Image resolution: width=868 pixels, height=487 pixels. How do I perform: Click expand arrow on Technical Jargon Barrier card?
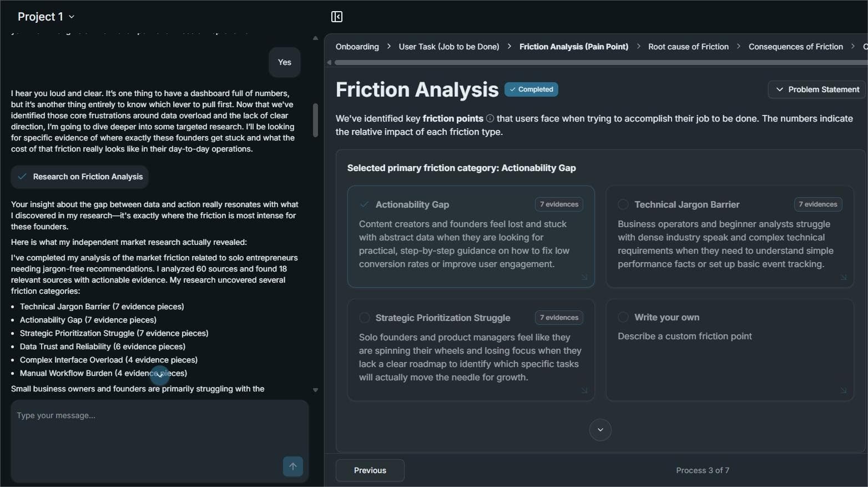coord(843,277)
